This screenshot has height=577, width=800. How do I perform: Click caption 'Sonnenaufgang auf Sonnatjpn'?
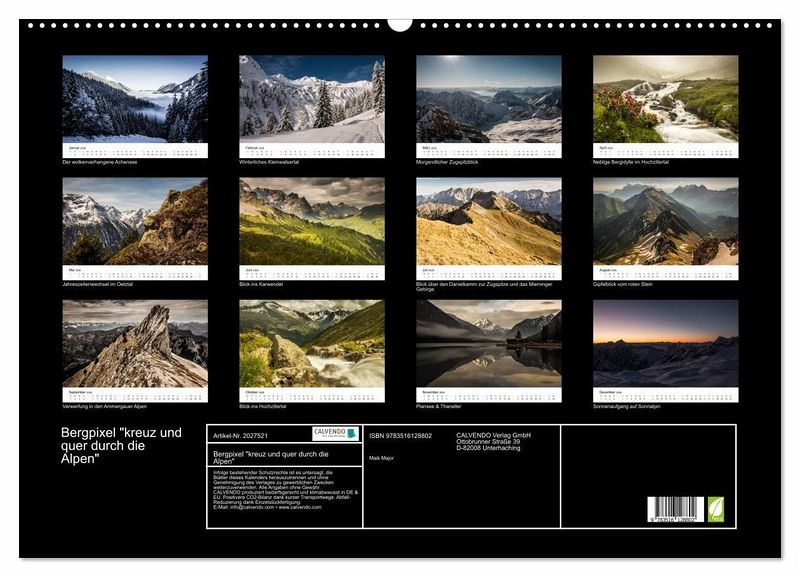[627, 407]
